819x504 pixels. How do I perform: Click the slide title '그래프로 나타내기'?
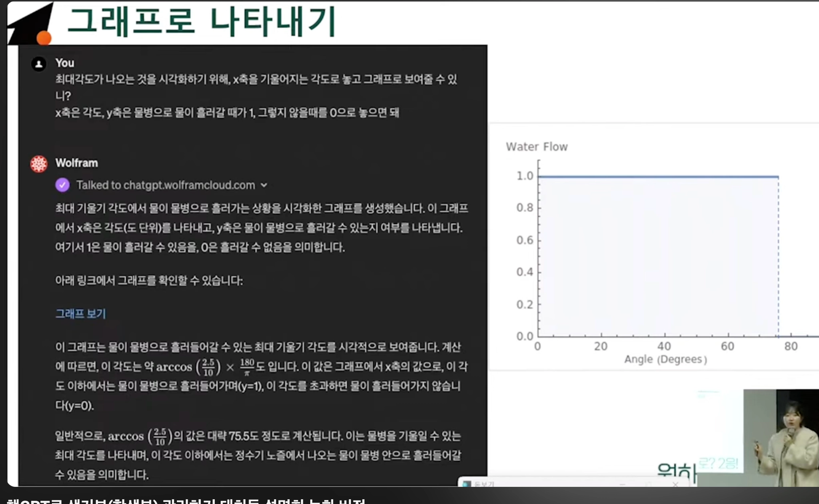click(202, 22)
